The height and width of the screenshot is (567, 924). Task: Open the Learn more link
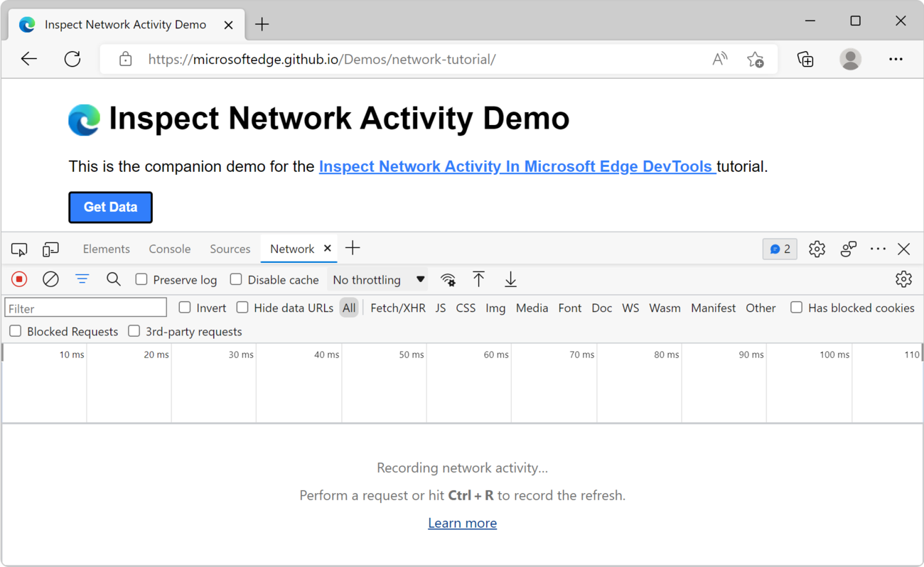(x=462, y=523)
